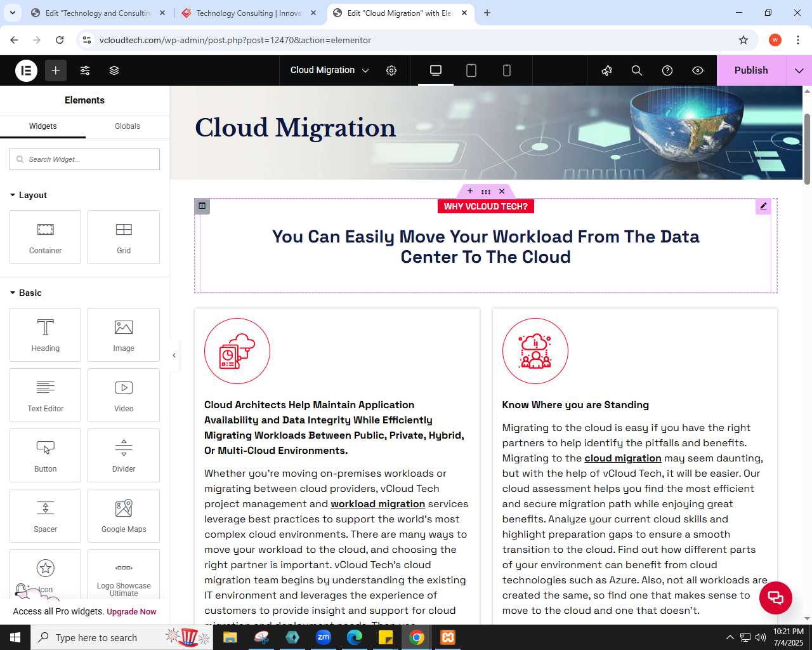
Task: Click the Upgrade Now link
Action: (131, 612)
